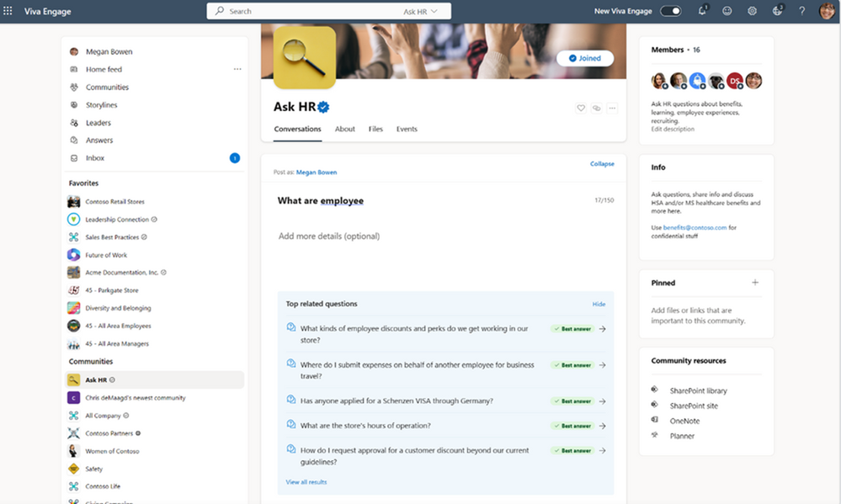Viewport: 841px width, 504px height.
Task: Copy community link icon next to heart
Action: coord(596,109)
